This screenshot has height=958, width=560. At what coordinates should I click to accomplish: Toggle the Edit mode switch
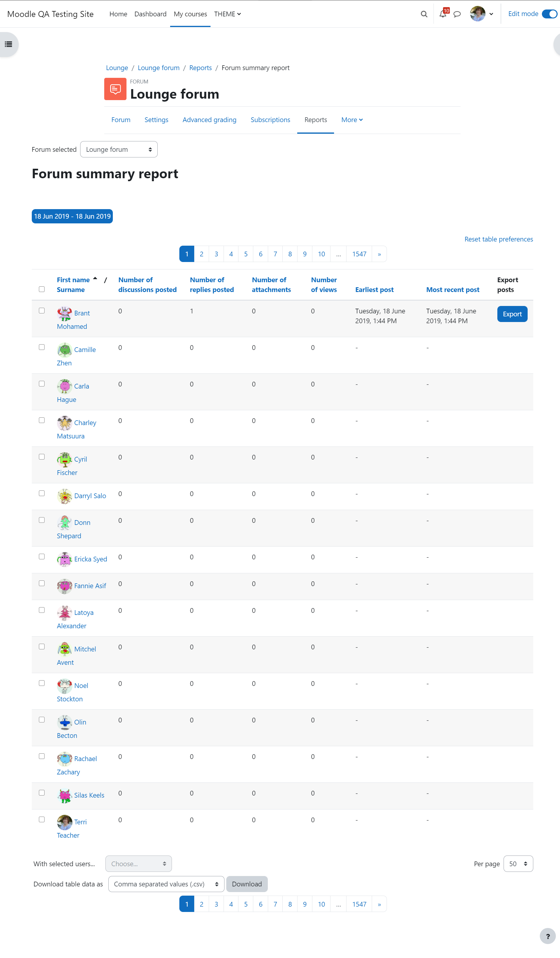pos(549,14)
